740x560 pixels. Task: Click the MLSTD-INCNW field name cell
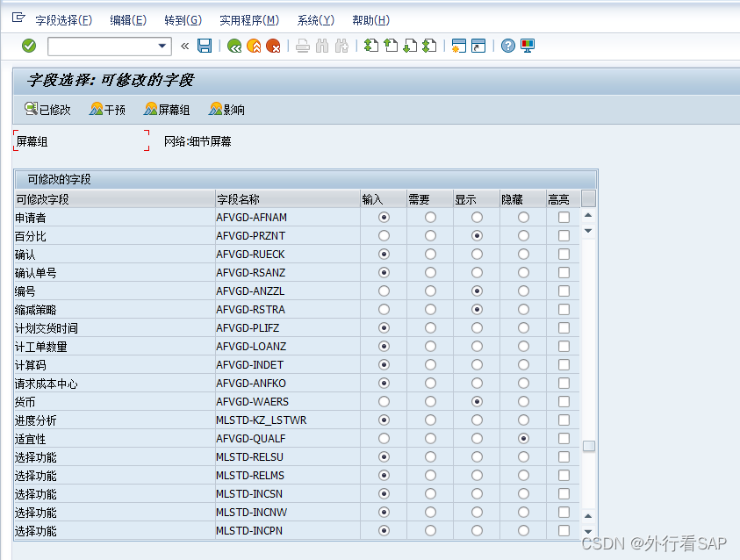(x=287, y=512)
